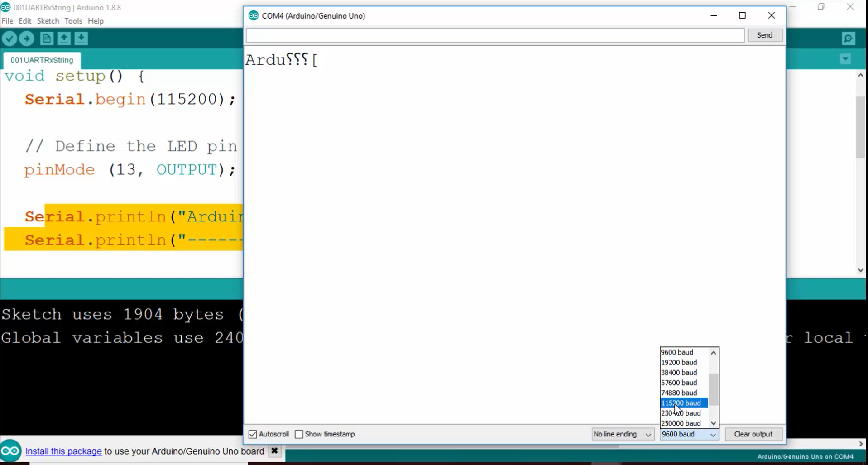Select 9600 baud in the list
The width and height of the screenshot is (868, 465).
684,352
